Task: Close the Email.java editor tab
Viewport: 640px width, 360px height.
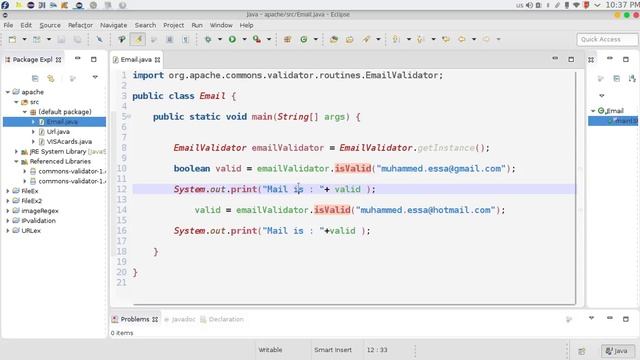Action: pyautogui.click(x=158, y=60)
